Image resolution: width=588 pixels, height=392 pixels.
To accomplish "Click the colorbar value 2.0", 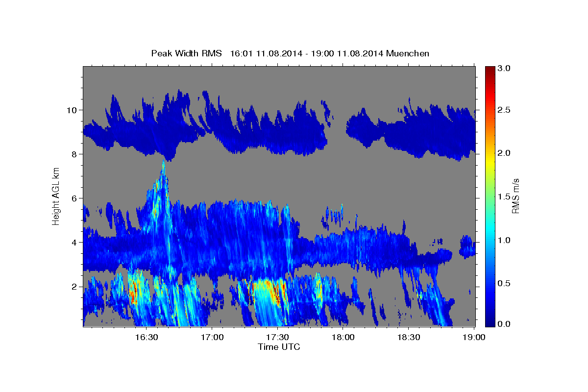I will tap(505, 153).
